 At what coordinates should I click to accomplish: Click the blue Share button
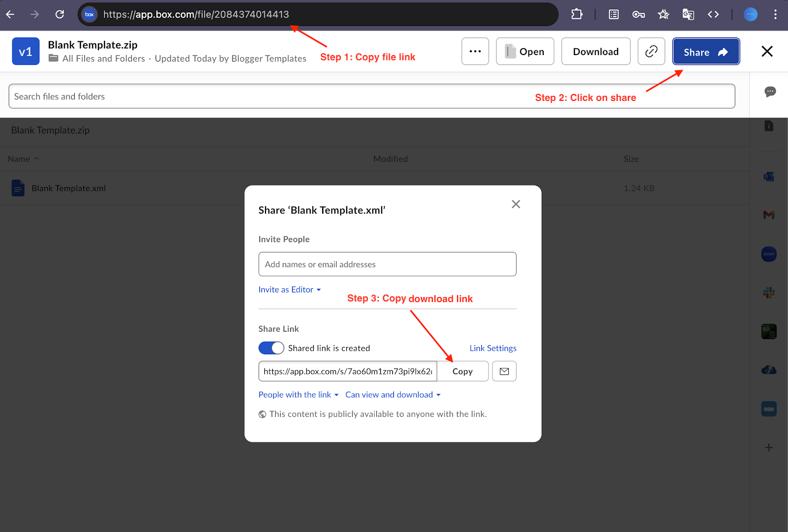706,51
